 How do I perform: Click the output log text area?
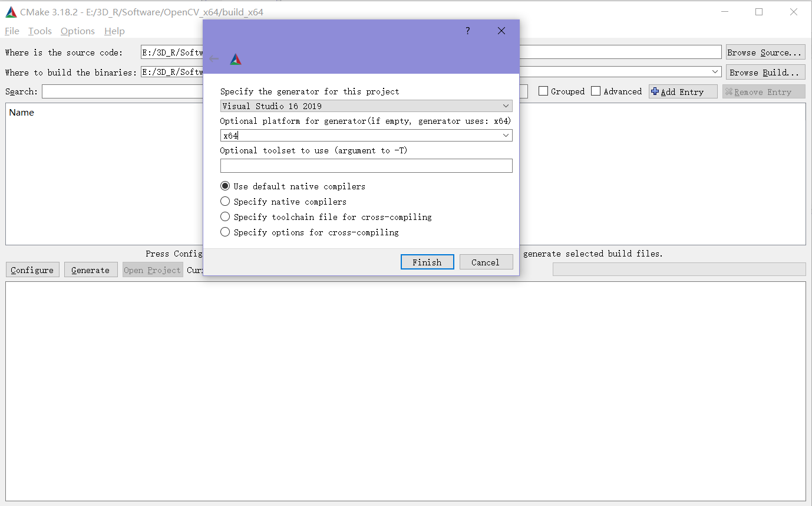tap(405, 391)
